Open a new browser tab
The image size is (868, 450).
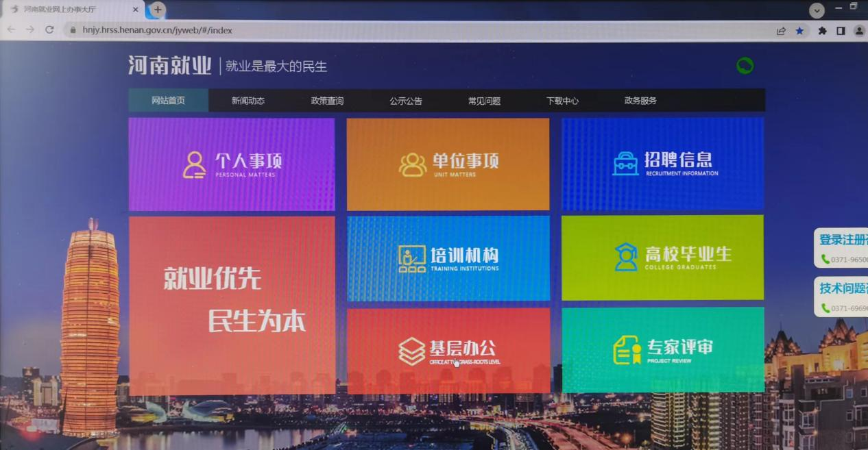pyautogui.click(x=158, y=10)
